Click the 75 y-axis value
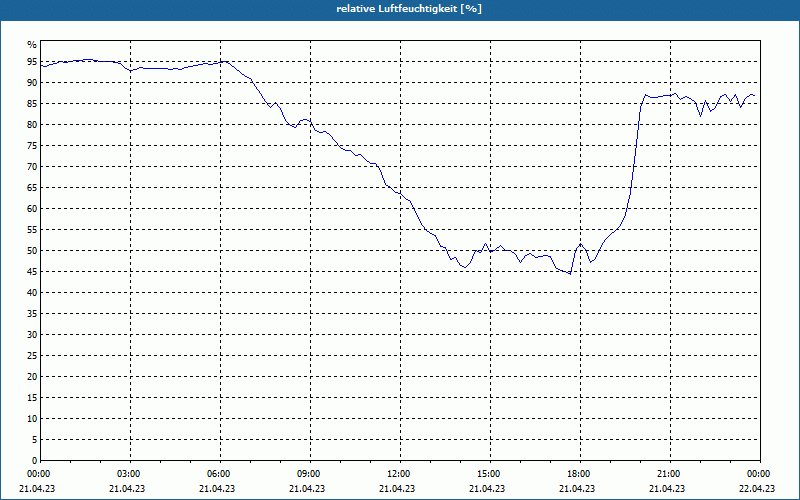Screen dimensions: 800x500 click(32, 145)
